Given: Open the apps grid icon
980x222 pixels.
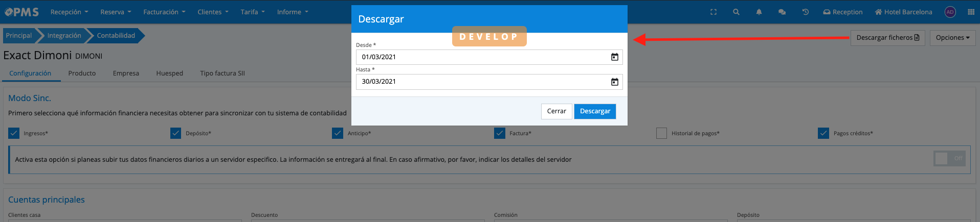Looking at the screenshot, I should (971, 12).
